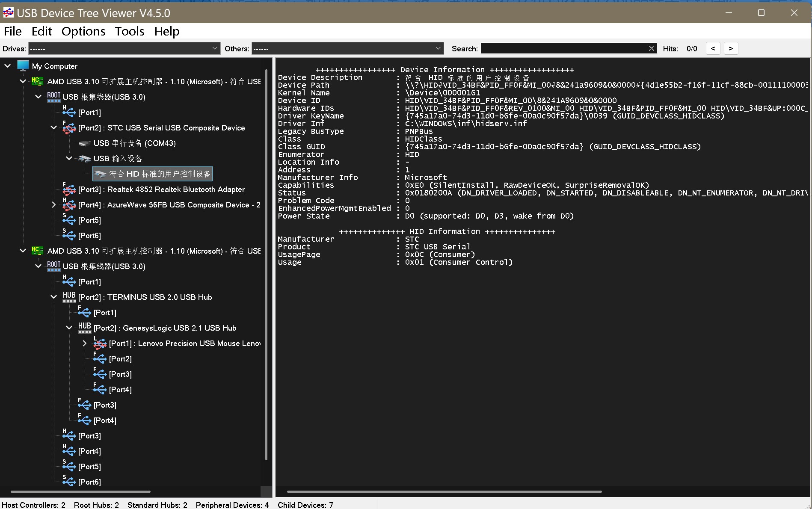Open the Drives dropdown
Image resolution: width=812 pixels, height=509 pixels.
click(124, 48)
